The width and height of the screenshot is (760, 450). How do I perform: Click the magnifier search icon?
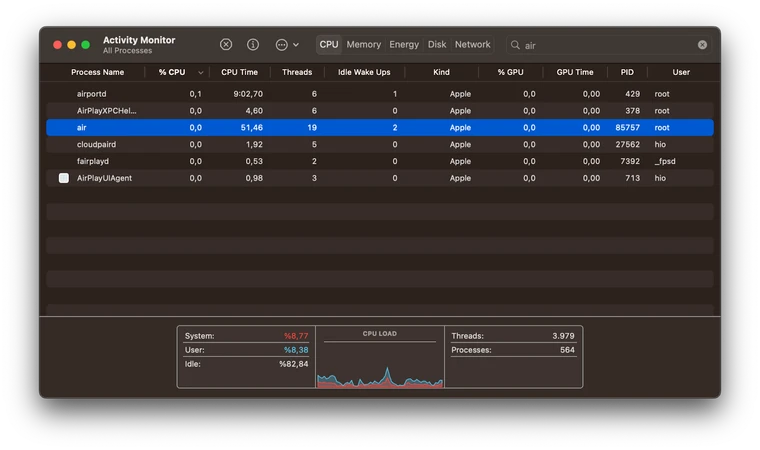(515, 45)
